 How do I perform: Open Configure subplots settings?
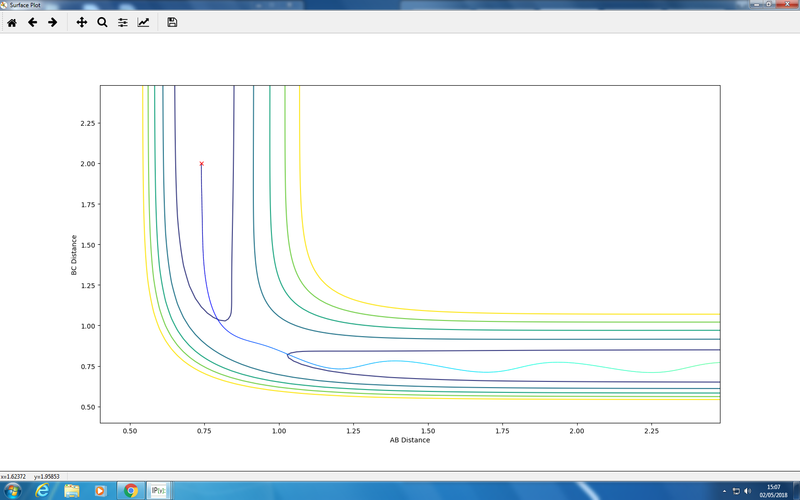[123, 22]
